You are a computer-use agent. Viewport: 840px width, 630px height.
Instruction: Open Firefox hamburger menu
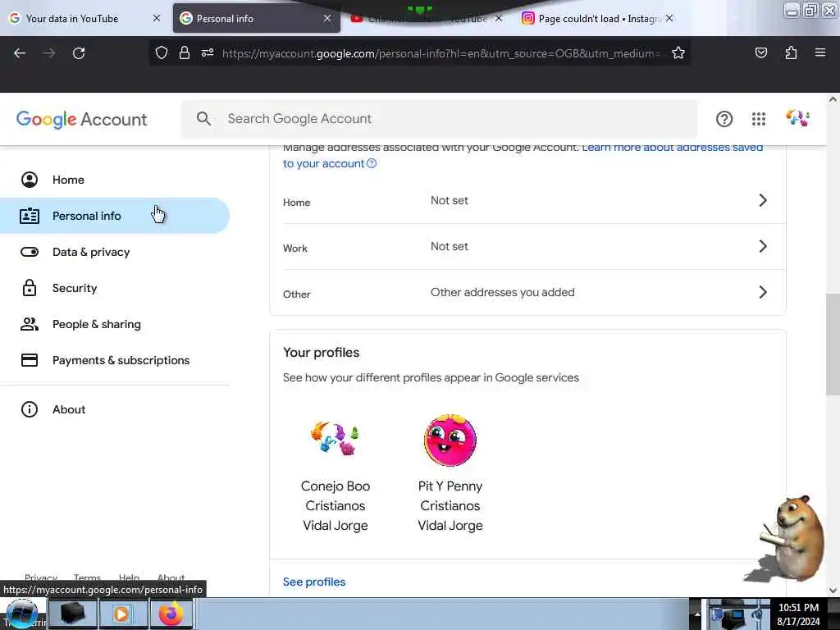pyautogui.click(x=820, y=52)
